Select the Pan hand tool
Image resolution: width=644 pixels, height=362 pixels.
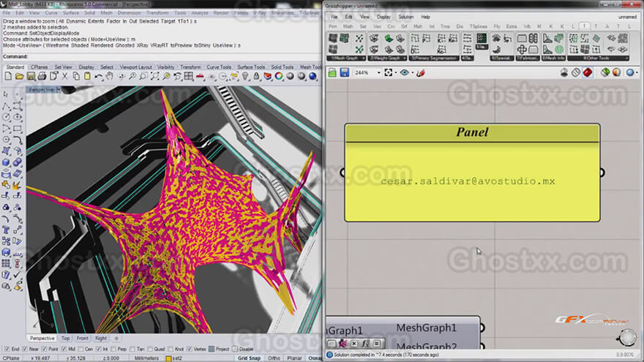point(109,76)
